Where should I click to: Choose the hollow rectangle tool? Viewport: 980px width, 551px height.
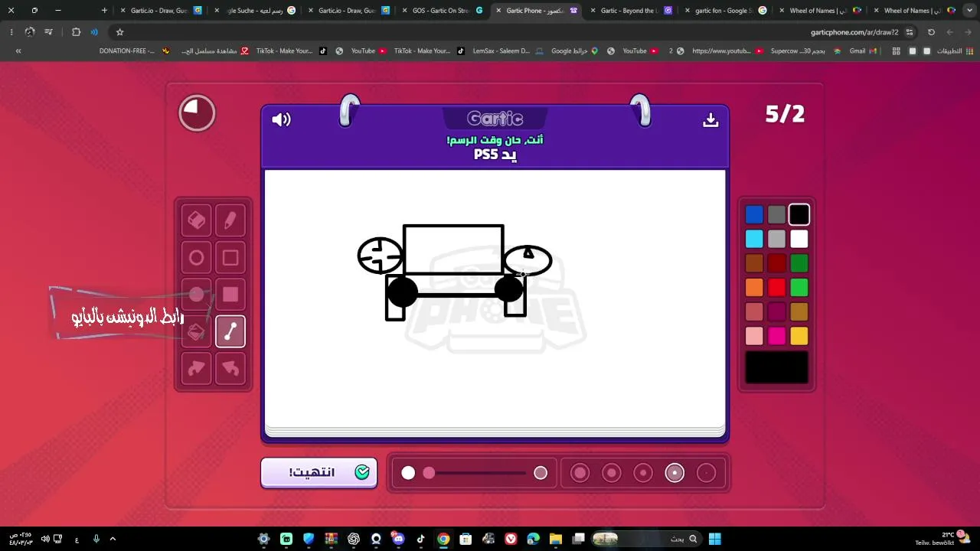(x=230, y=258)
